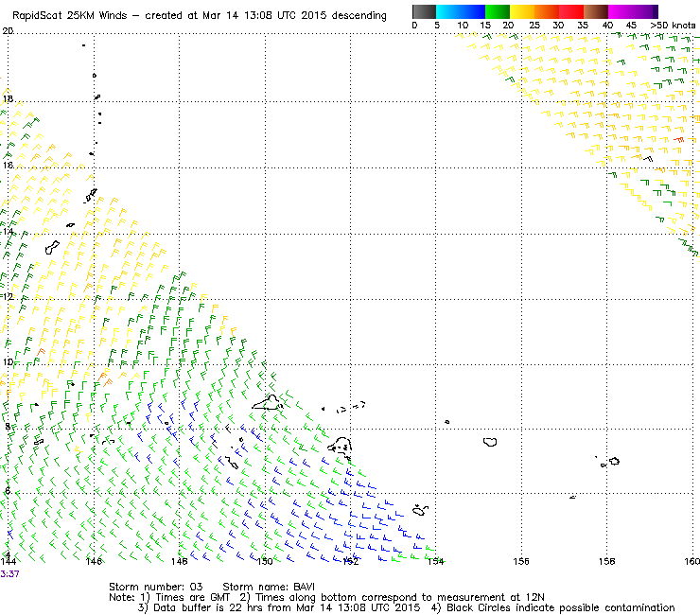Image resolution: width=700 pixels, height=615 pixels.
Task: Click the longitude label '144'
Action: tap(8, 561)
